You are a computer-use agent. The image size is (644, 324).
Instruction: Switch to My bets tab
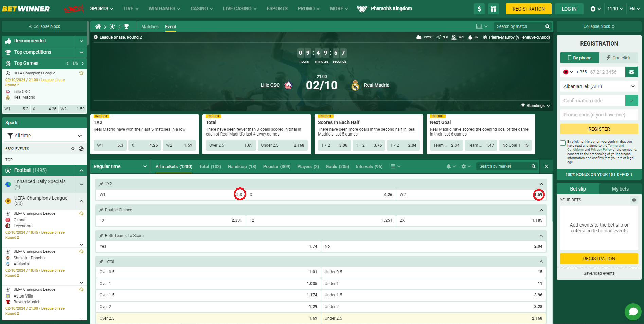pyautogui.click(x=620, y=189)
